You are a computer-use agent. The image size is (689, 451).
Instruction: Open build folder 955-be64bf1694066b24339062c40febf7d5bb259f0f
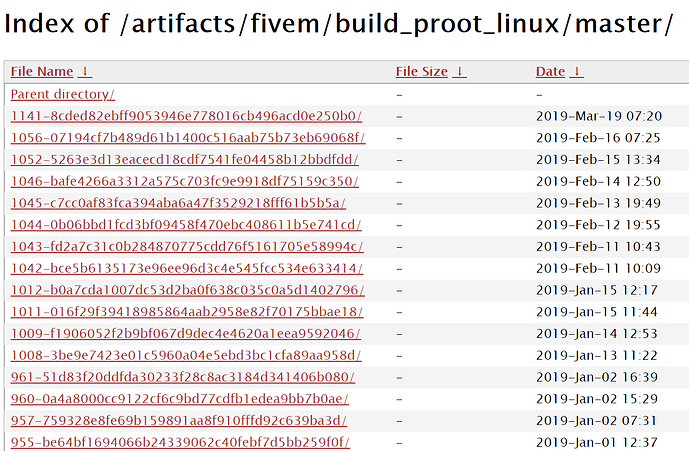(180, 442)
